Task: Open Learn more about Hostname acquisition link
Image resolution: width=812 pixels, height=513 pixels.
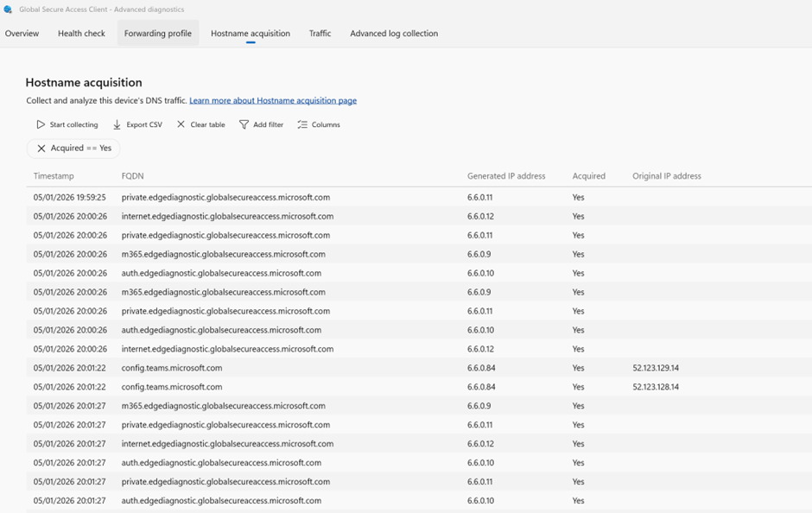Action: 272,101
